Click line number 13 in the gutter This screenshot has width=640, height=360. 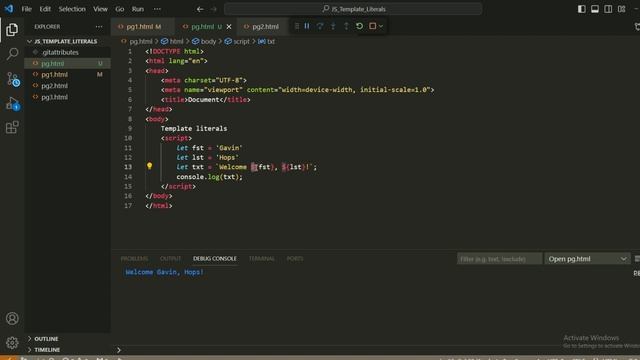click(128, 167)
